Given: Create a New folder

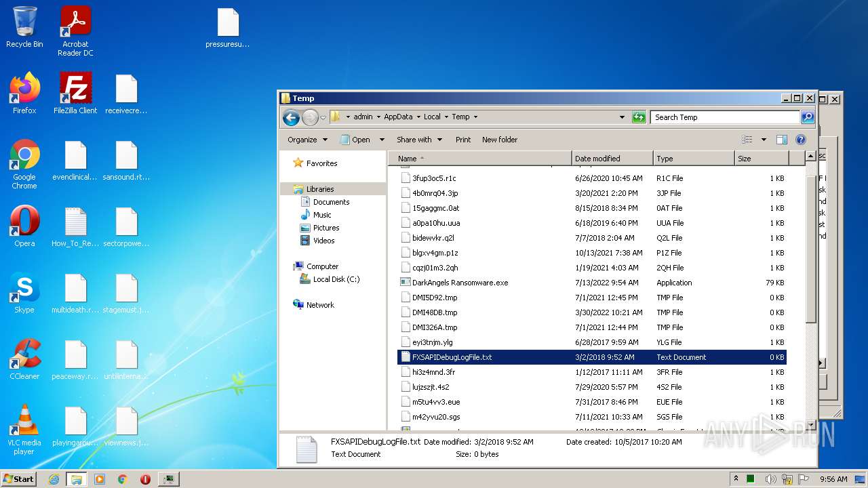Looking at the screenshot, I should tap(500, 140).
